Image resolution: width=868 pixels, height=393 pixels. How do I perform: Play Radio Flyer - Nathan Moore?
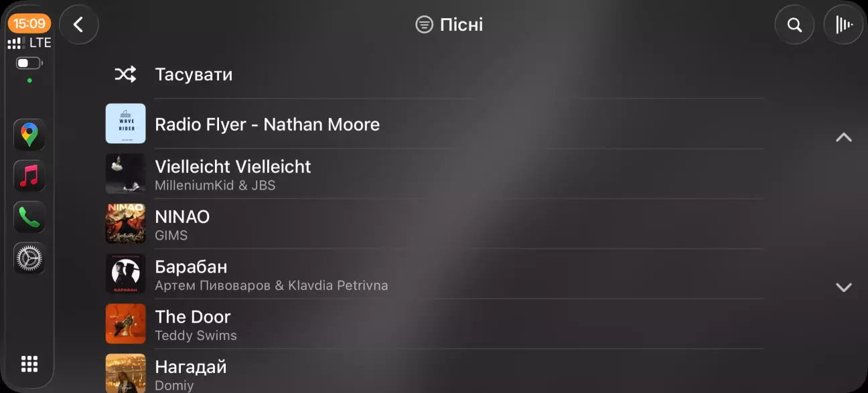[435, 124]
